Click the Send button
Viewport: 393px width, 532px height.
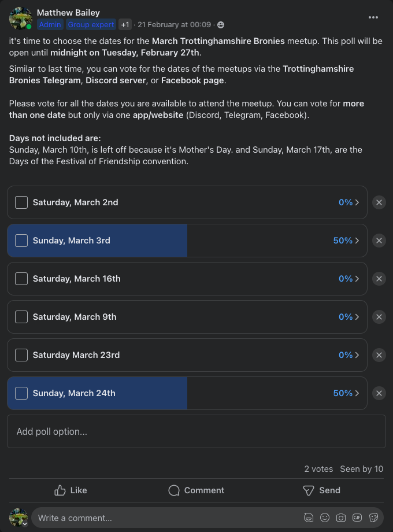(321, 490)
